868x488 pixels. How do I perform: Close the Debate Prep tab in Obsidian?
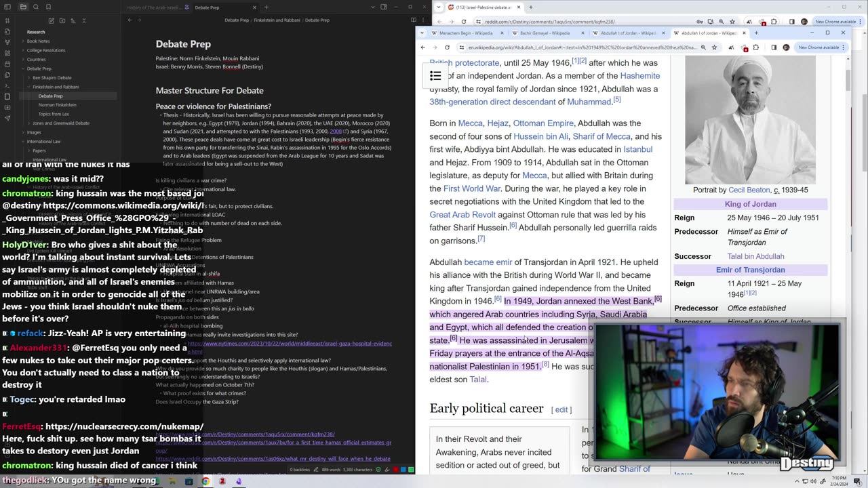point(255,7)
